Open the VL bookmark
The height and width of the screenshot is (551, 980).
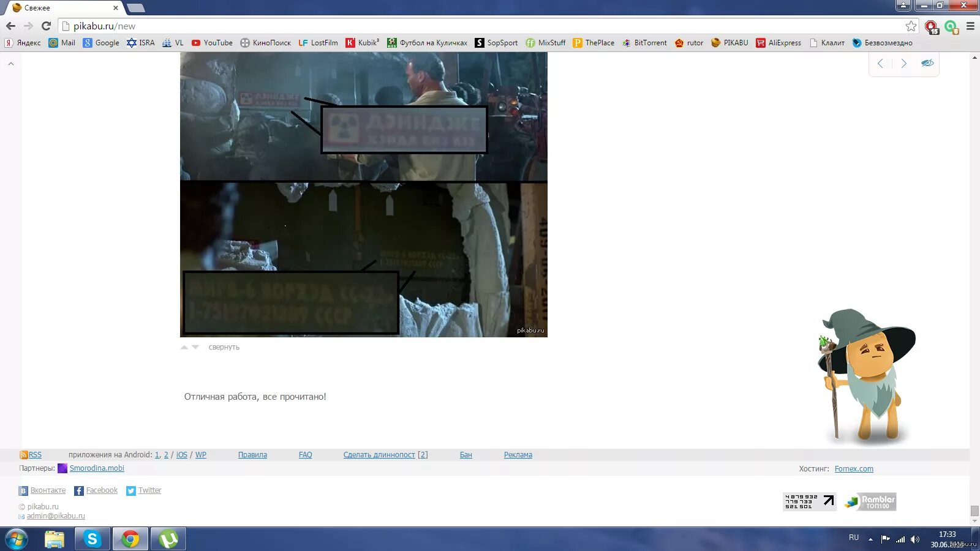tap(173, 43)
